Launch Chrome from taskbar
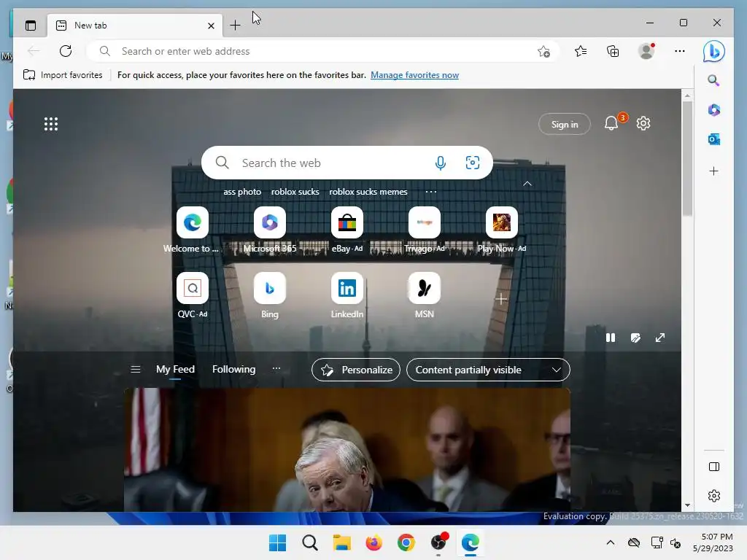Viewport: 747px width, 560px height. [406, 542]
